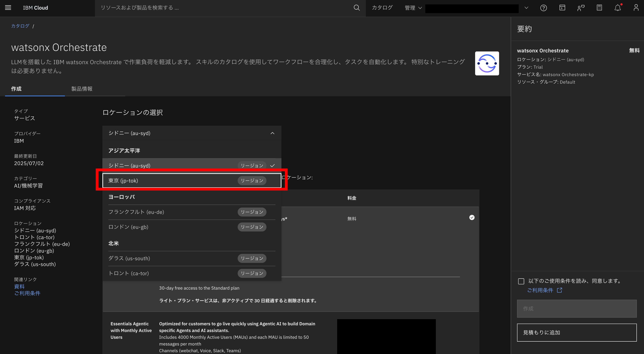Open the help question-mark icon

tap(543, 8)
